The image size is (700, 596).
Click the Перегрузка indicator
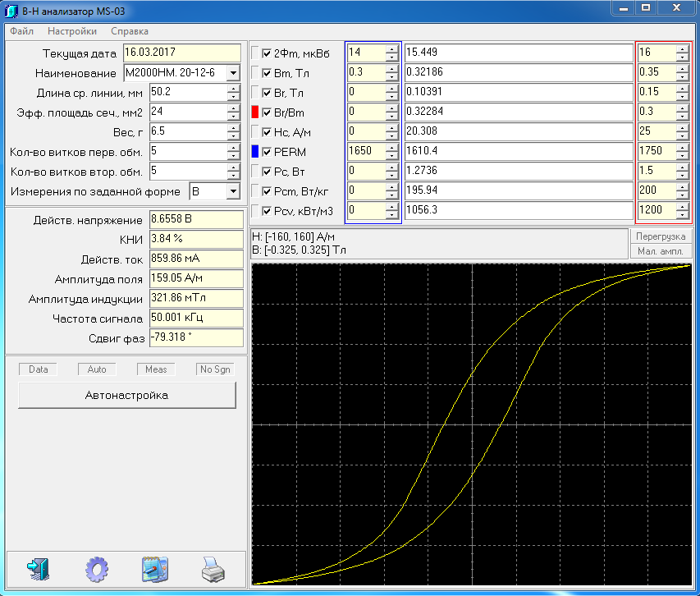click(x=661, y=236)
